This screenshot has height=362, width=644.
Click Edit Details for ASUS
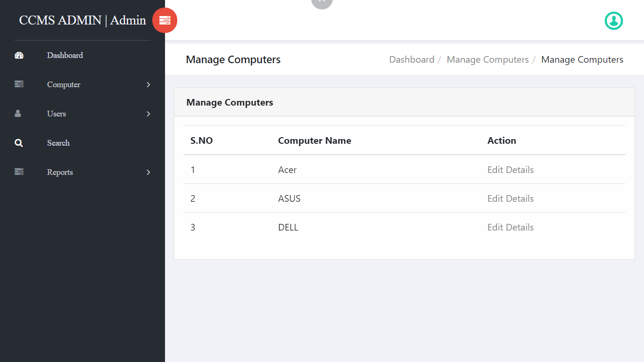511,198
